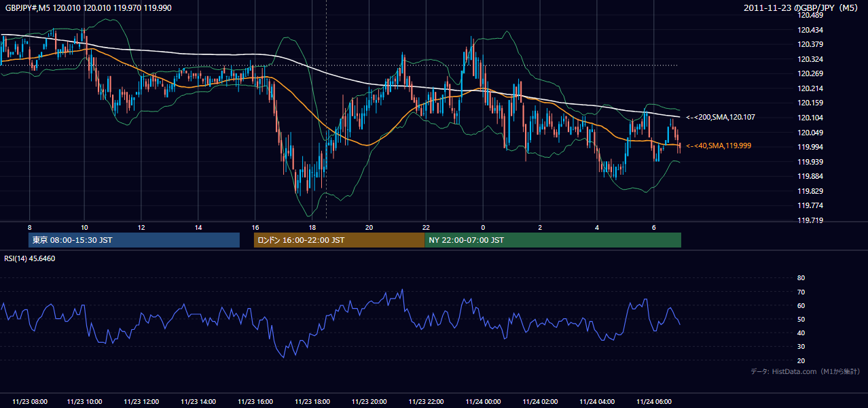Click the 11/23 16:00 bottom time label

tap(255, 401)
